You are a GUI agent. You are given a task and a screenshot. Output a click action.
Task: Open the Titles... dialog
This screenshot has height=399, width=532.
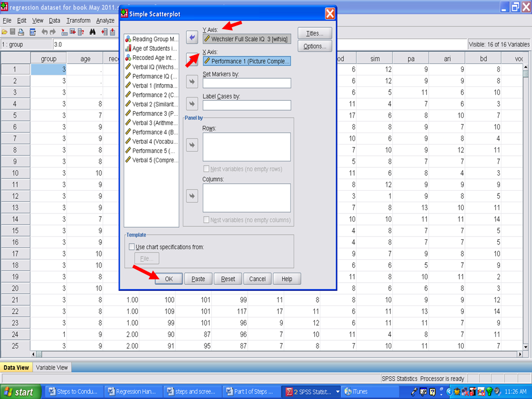pyautogui.click(x=315, y=34)
